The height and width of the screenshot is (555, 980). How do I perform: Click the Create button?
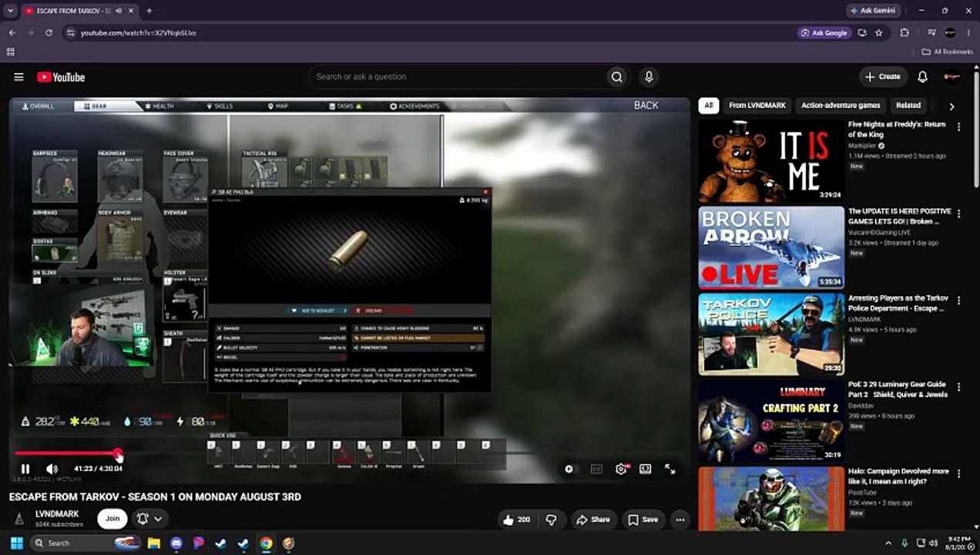coord(883,77)
